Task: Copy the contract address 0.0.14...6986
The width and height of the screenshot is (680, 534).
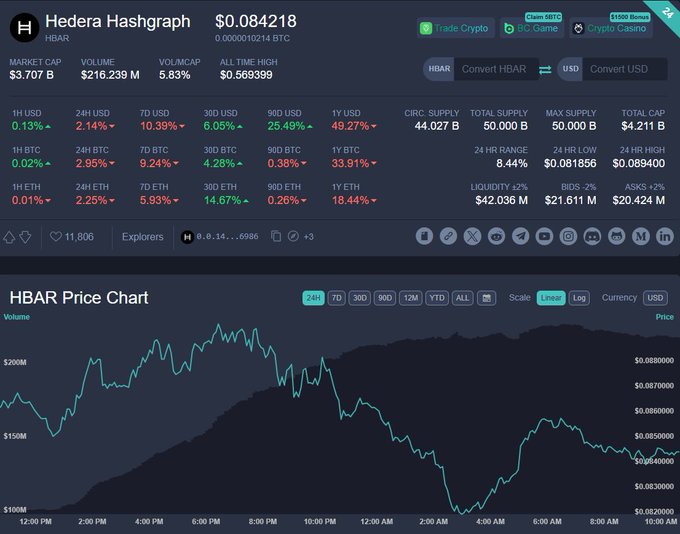Action: pos(276,236)
